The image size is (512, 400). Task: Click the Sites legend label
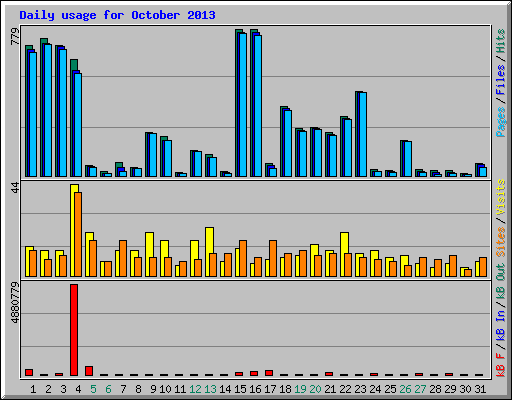(501, 242)
